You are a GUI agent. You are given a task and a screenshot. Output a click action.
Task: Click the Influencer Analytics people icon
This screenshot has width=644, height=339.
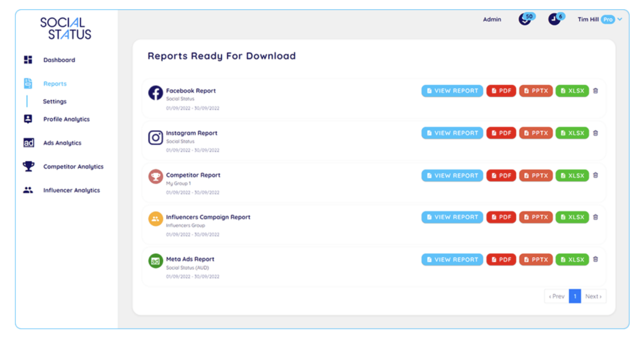(x=27, y=190)
